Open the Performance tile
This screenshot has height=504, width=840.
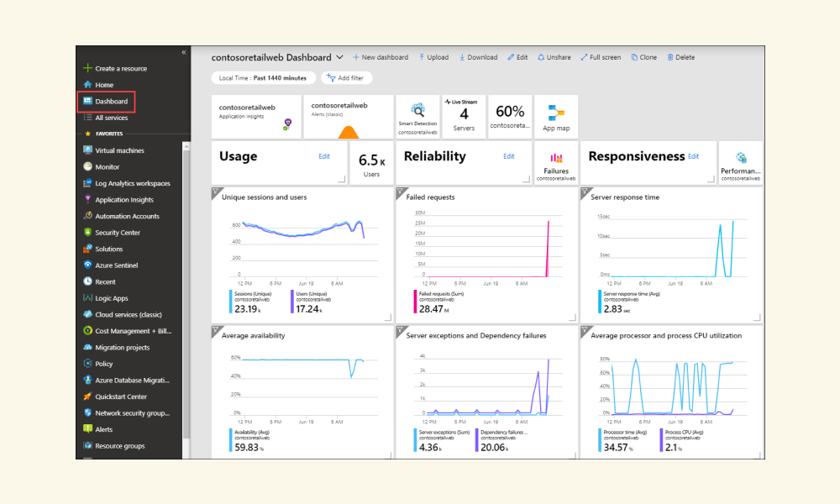[740, 163]
